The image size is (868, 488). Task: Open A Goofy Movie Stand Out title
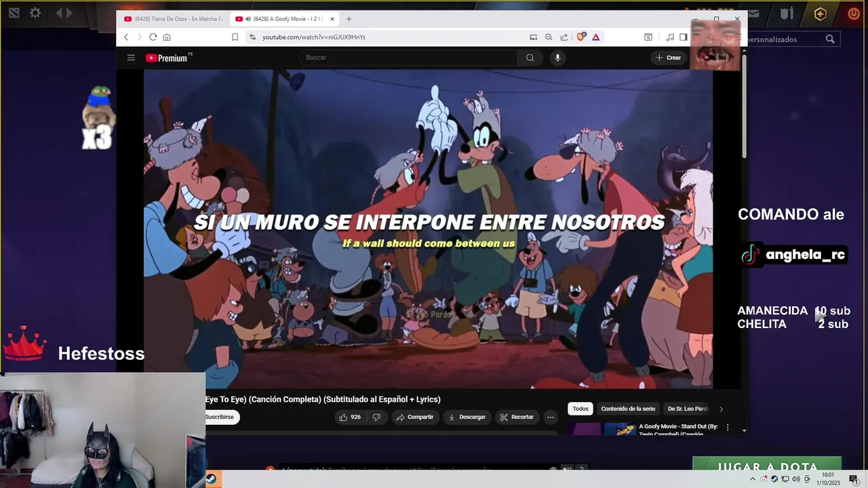[x=678, y=430]
